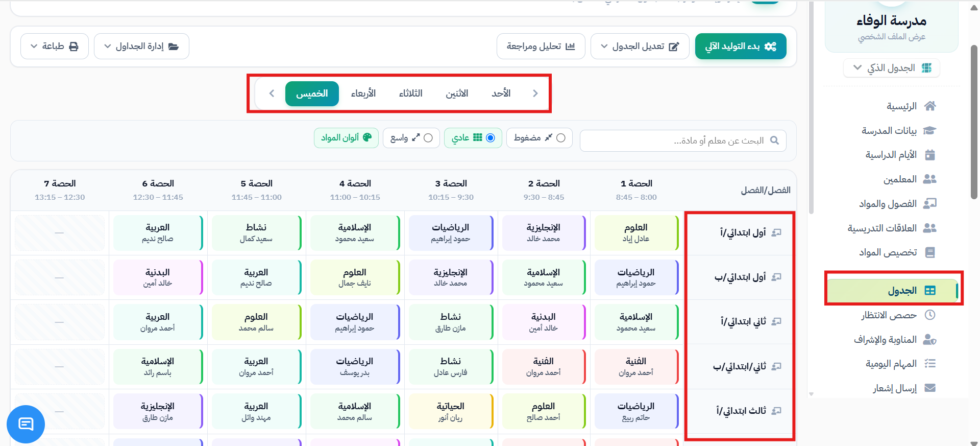This screenshot has height=446, width=980.
Task: Click الحياتية cell taught by ريان أنور
Action: tap(451, 411)
